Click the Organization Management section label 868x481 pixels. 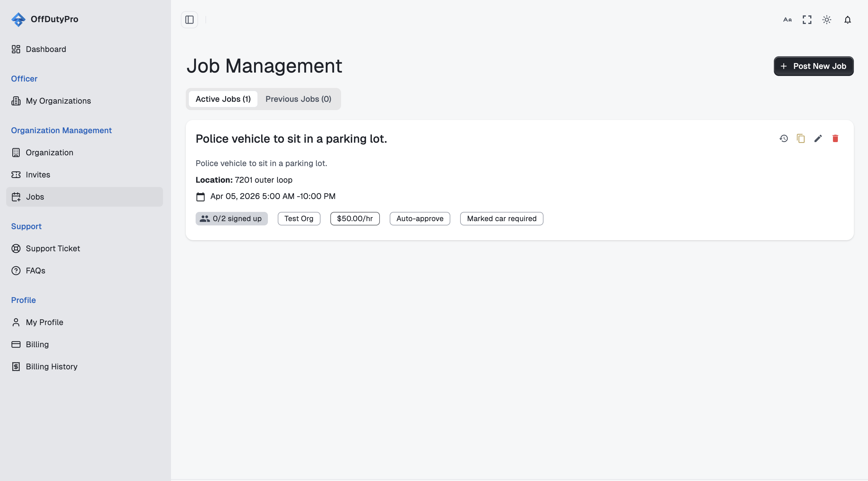pyautogui.click(x=61, y=130)
